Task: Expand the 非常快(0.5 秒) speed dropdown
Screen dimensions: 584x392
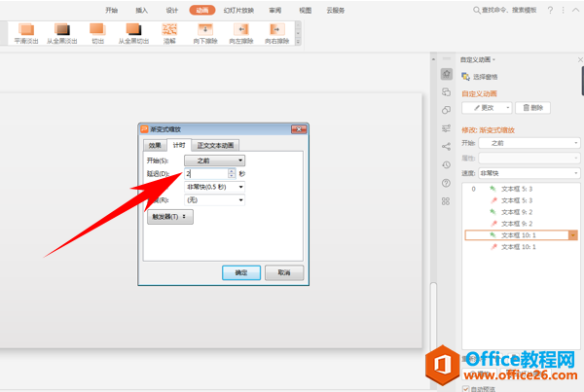Action: coord(214,187)
